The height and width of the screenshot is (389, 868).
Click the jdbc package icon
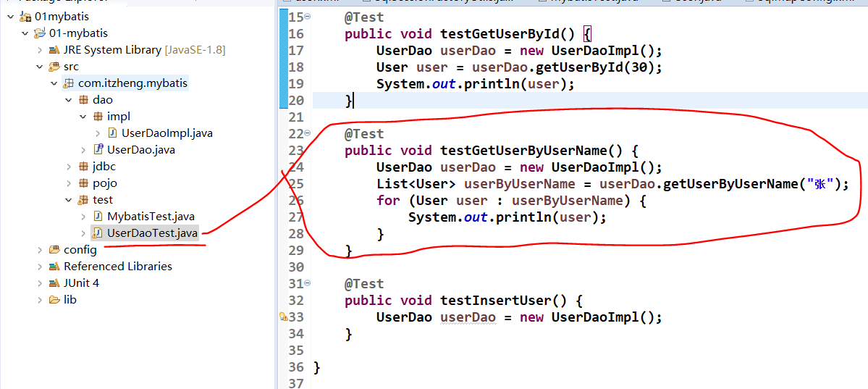[83, 166]
